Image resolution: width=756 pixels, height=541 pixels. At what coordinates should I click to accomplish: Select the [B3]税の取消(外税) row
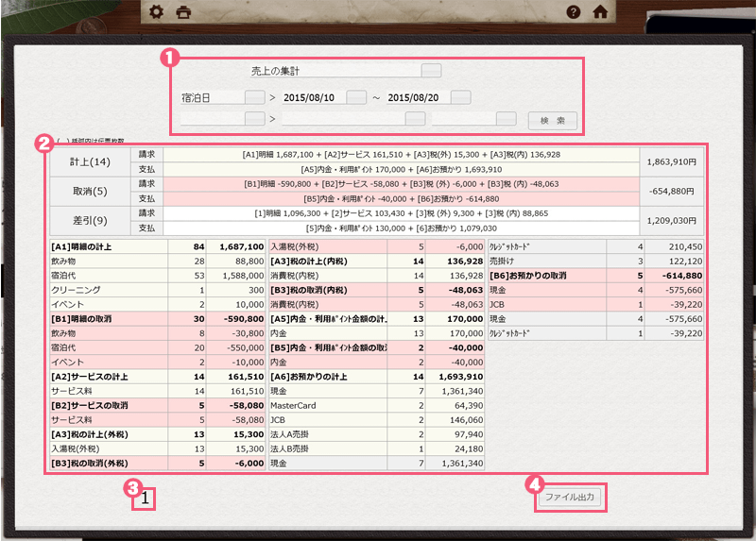[x=157, y=464]
